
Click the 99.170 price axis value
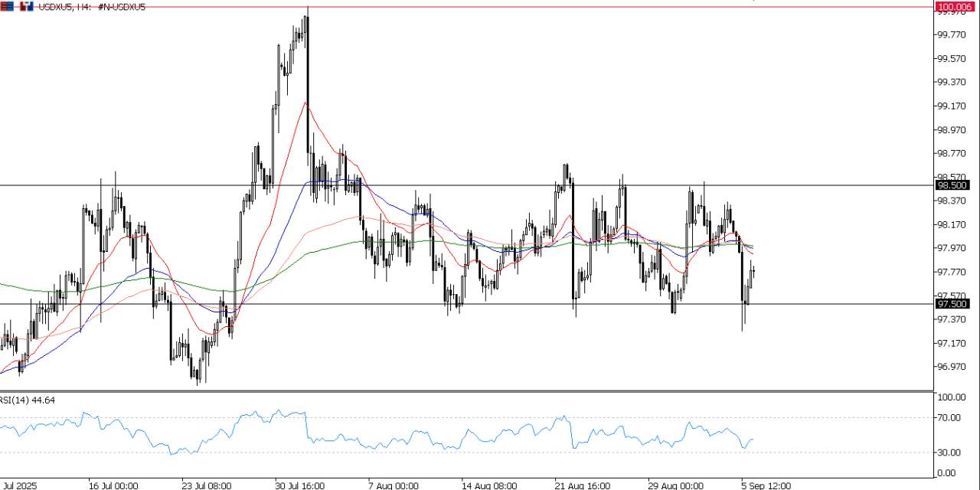[952, 106]
